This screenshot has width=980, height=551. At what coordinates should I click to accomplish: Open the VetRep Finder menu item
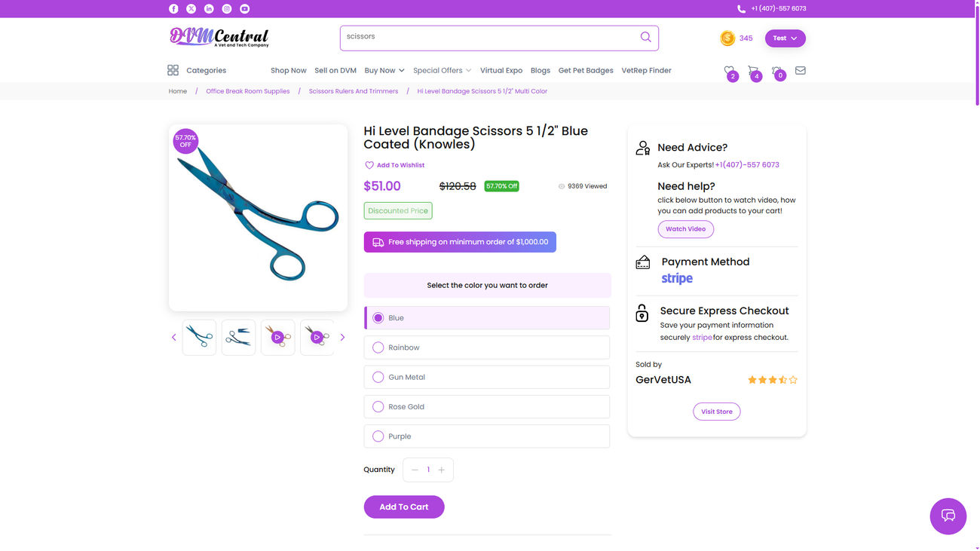pos(646,71)
